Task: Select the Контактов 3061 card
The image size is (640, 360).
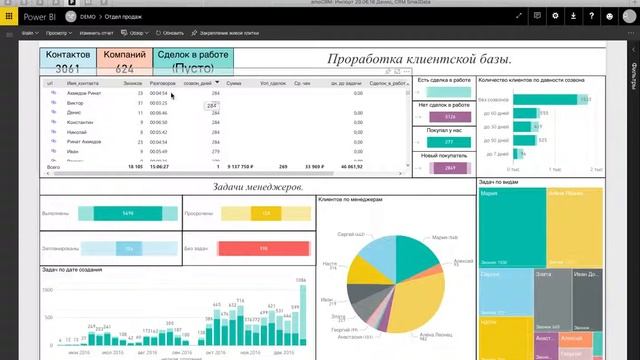Action: click(x=68, y=62)
